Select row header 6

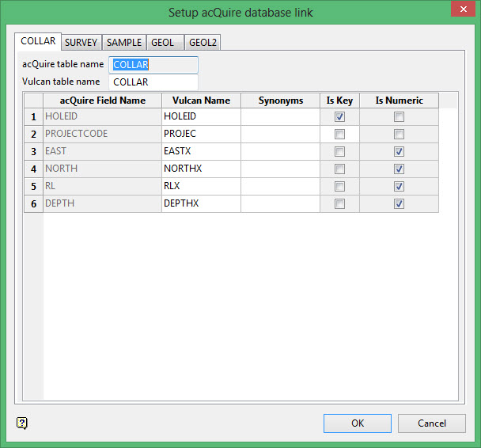[x=34, y=203]
